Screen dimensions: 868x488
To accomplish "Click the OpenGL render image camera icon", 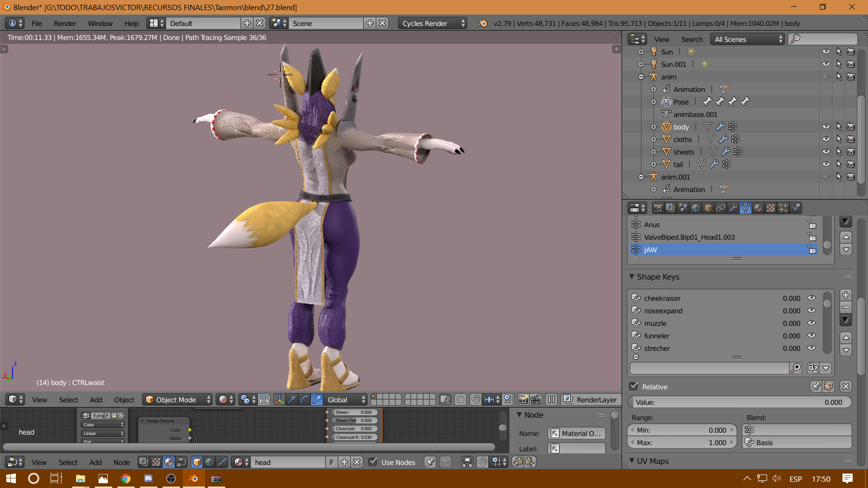I will pyautogui.click(x=523, y=399).
